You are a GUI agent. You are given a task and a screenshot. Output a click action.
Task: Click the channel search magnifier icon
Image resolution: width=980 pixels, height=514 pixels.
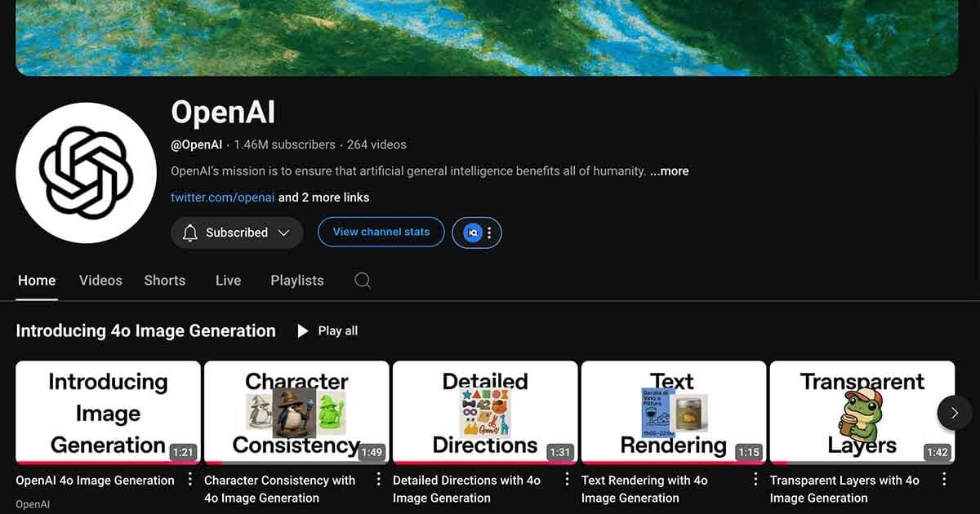click(363, 280)
